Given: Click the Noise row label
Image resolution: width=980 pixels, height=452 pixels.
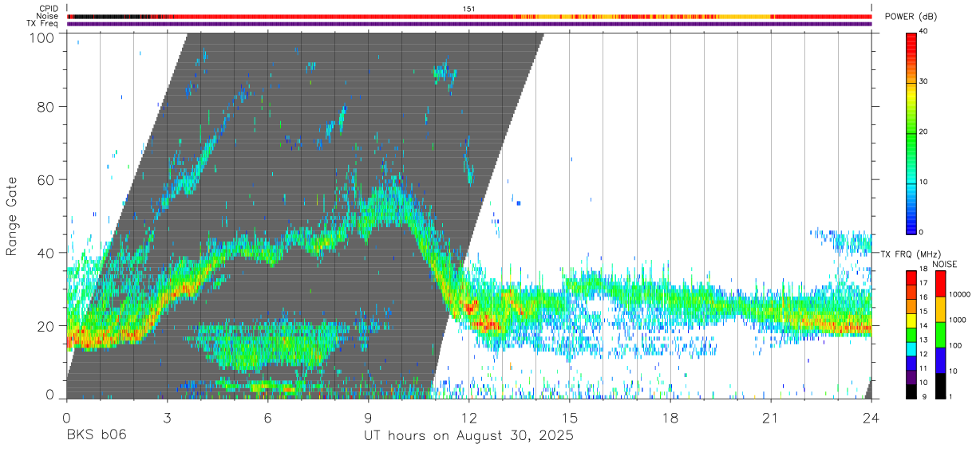Looking at the screenshot, I should click(47, 16).
